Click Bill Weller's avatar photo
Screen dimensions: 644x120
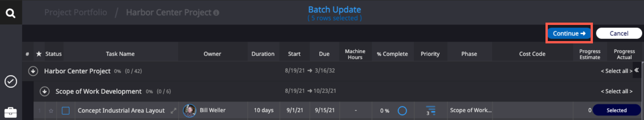point(189,111)
